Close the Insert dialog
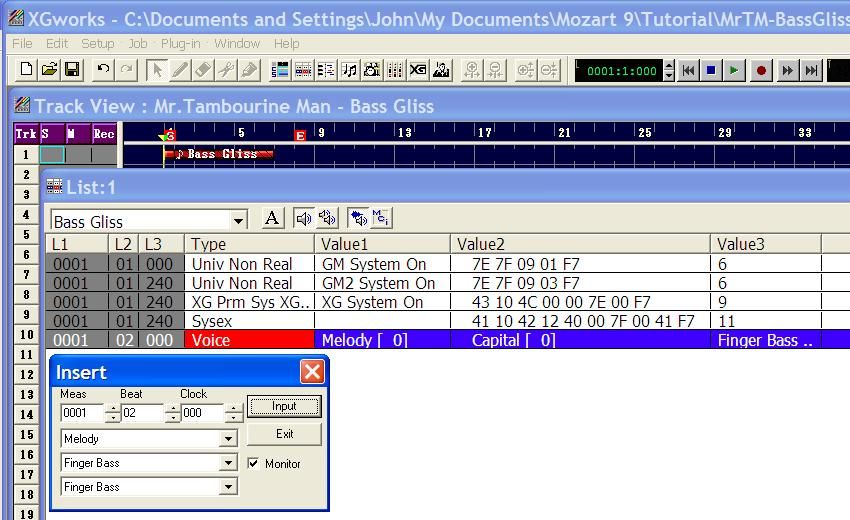Viewport: 850px width, 520px height. click(312, 371)
